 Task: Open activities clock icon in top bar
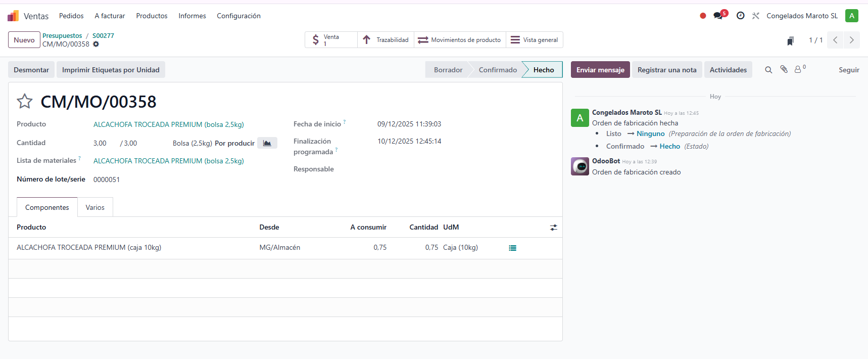pos(740,16)
